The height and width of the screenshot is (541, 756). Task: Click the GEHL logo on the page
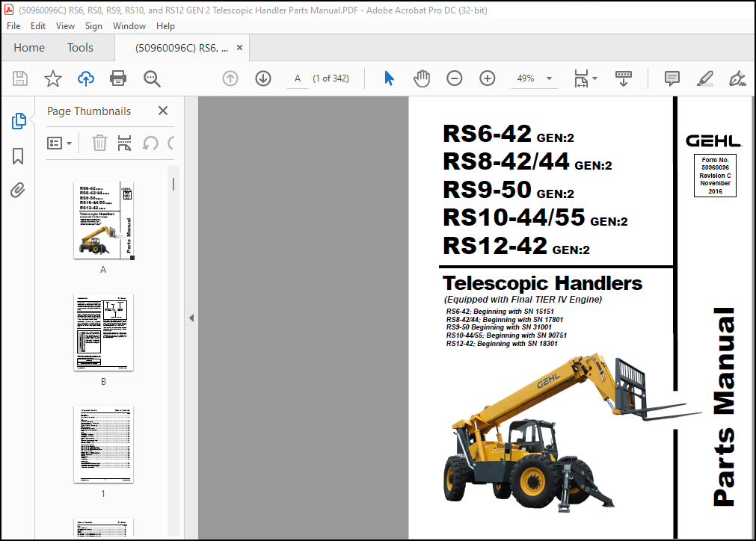point(713,140)
